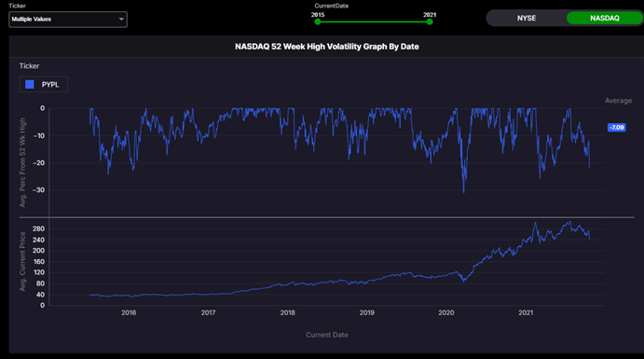Click the -20 y-axis tick label
This screenshot has width=644, height=359.
coord(38,163)
